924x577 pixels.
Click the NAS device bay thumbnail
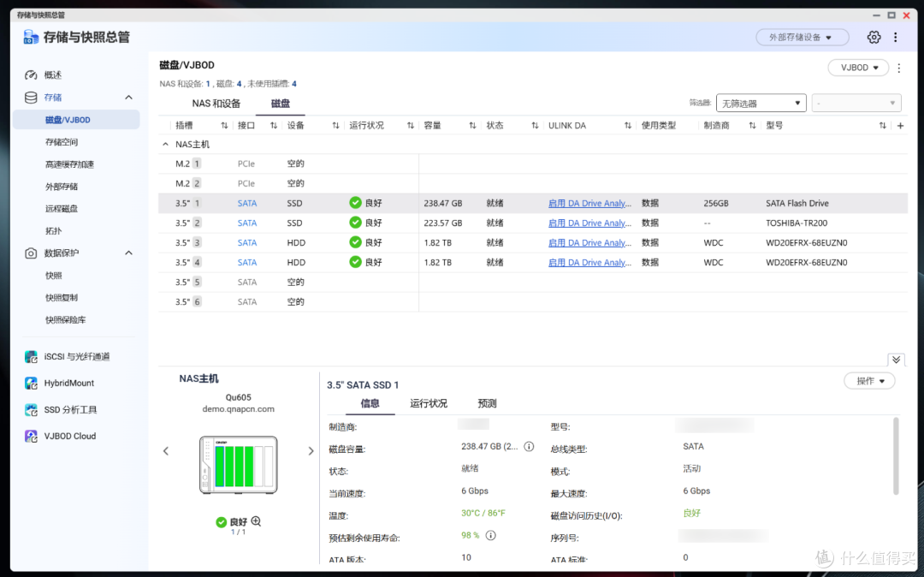click(238, 465)
